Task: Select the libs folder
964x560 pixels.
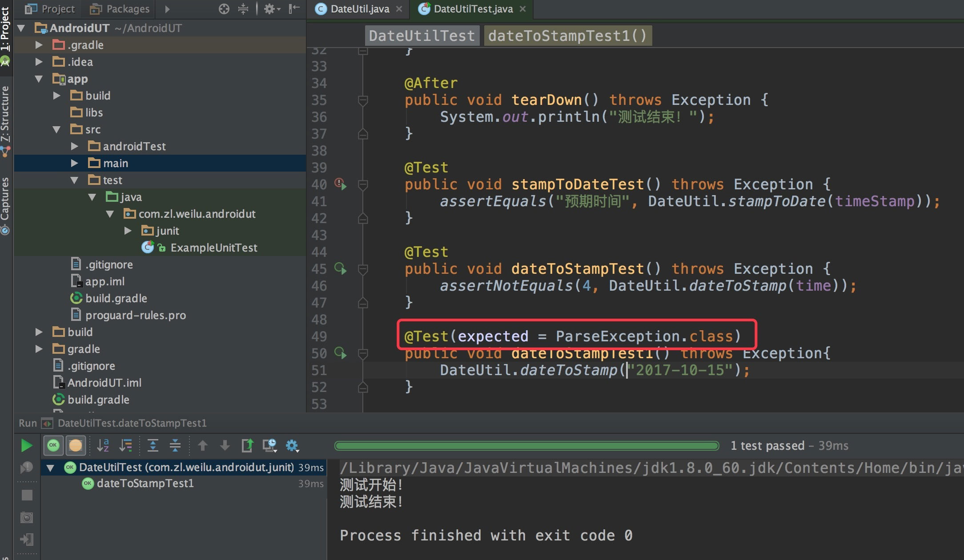Action: pyautogui.click(x=87, y=113)
